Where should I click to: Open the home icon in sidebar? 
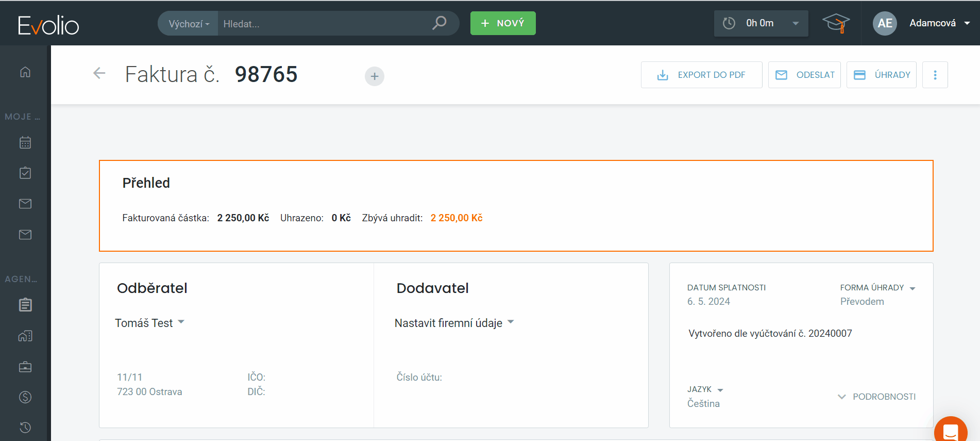(x=25, y=72)
